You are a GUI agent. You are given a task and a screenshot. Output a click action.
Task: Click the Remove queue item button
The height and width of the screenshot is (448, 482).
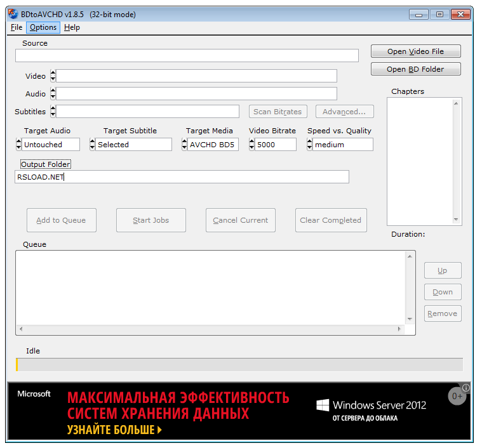tap(443, 313)
